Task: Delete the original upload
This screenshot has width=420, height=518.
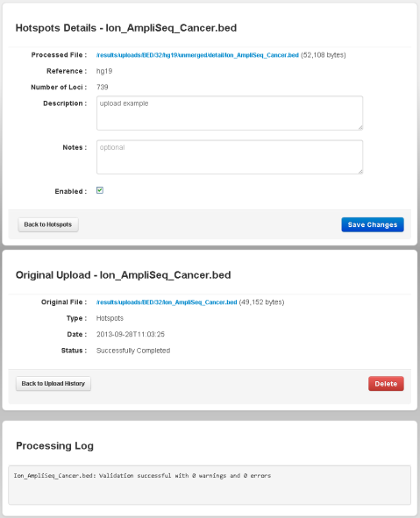Action: click(386, 384)
